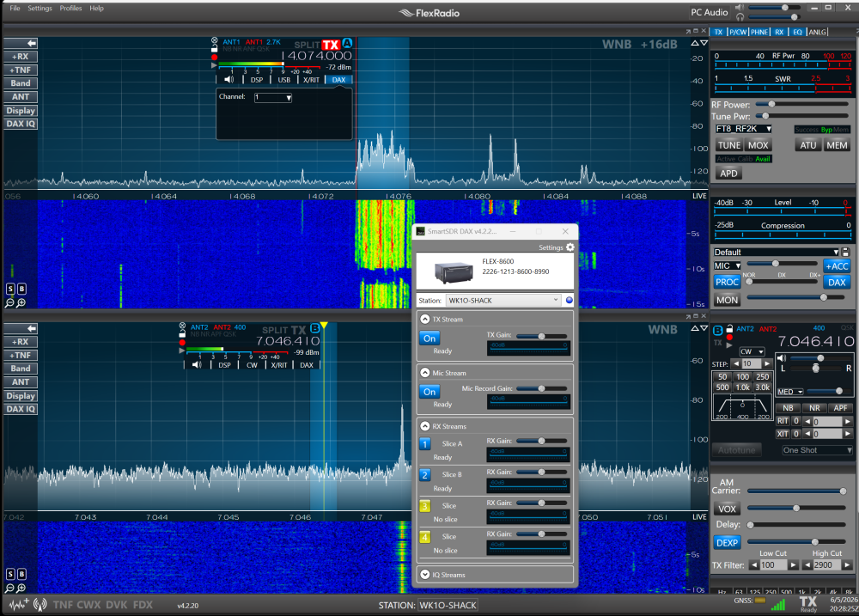Click upper panadapter S button

9,289
